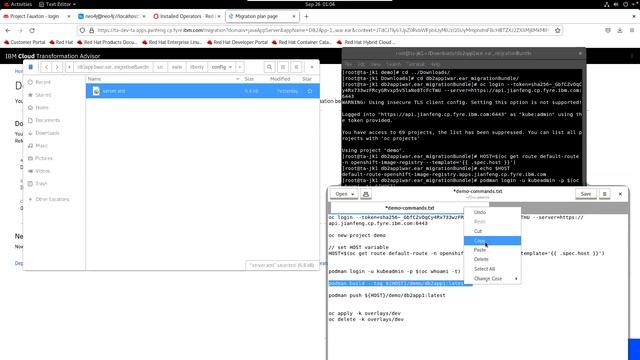640x360 pixels.
Task: Go forward in Files window navigation
Action: [x=57, y=67]
